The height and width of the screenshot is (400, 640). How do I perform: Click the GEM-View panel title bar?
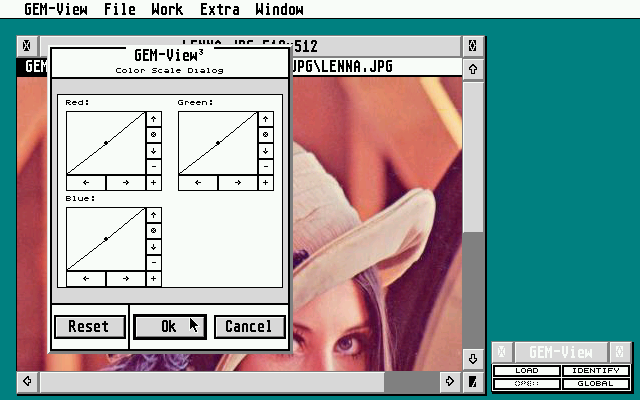(560, 352)
